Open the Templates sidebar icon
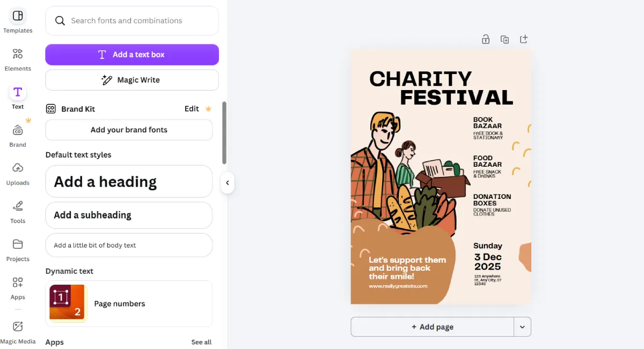This screenshot has width=644, height=349. pos(18,16)
